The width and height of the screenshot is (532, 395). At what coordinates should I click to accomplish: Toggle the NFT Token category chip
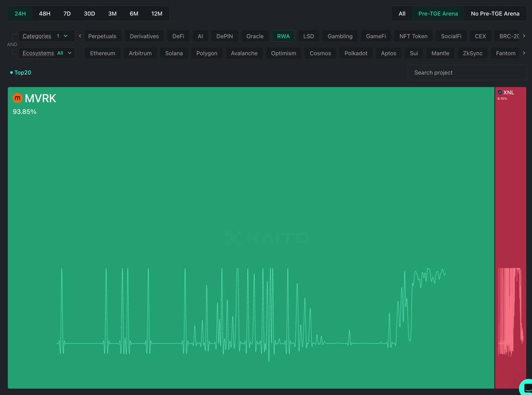(414, 36)
